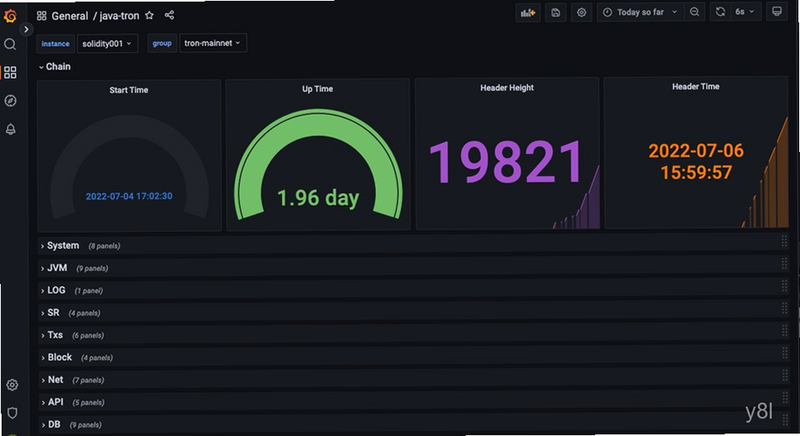Click the 2022-07-04 17:02:30 start time value
800x436 pixels.
(x=129, y=196)
